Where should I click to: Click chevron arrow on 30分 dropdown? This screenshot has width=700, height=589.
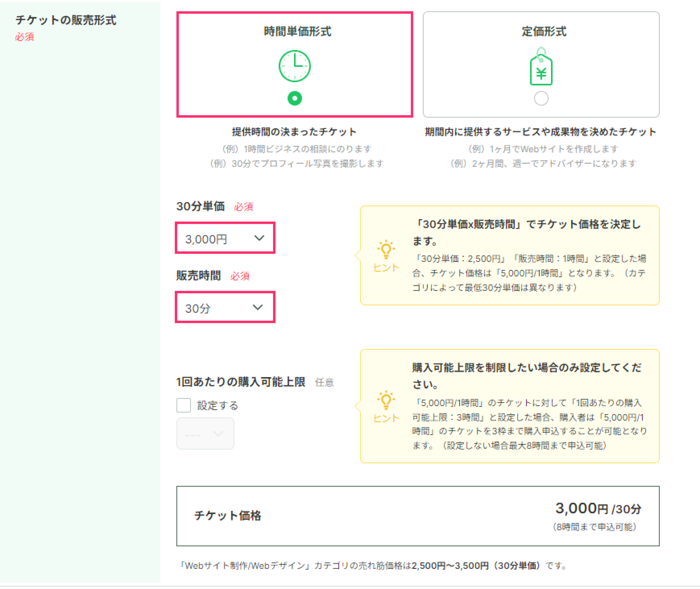click(x=257, y=307)
